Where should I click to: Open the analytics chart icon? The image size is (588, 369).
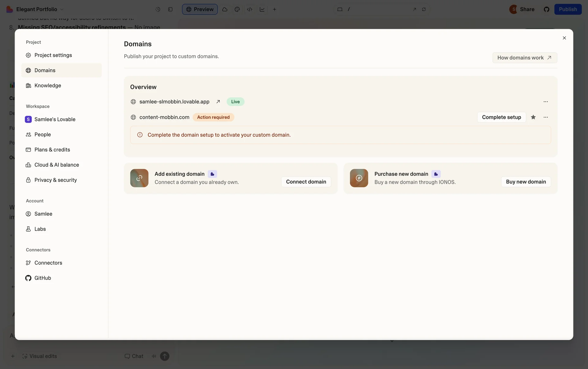pyautogui.click(x=262, y=9)
